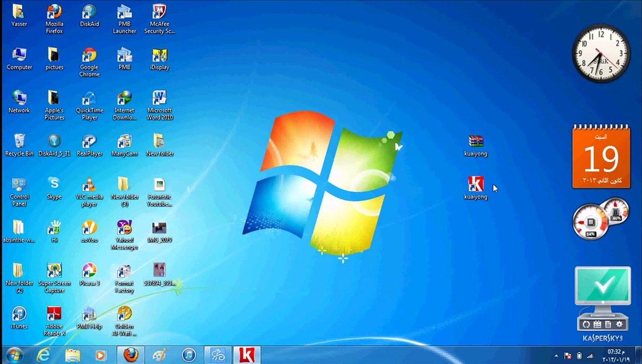
Task: Open the Picasa 3 desktop shortcut
Action: tap(90, 275)
